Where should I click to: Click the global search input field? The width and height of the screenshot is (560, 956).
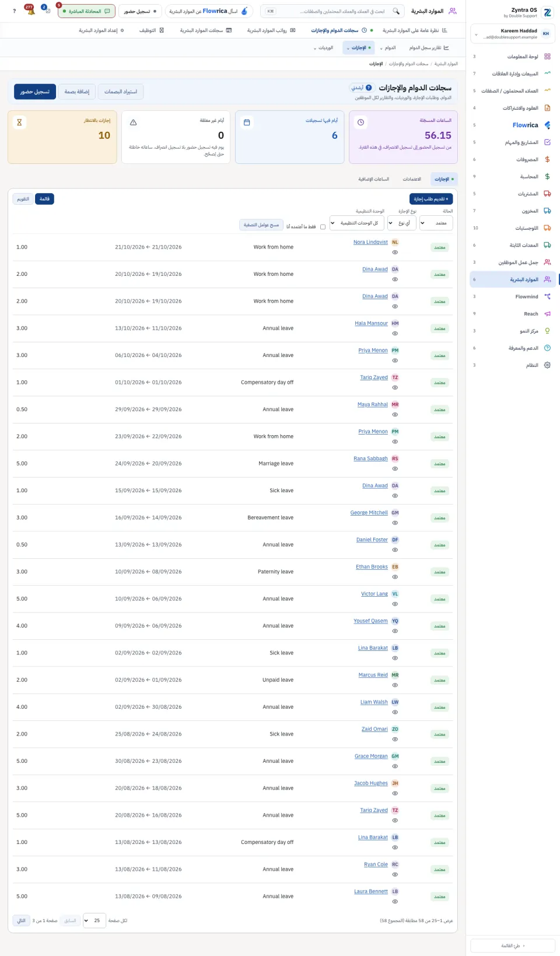pyautogui.click(x=332, y=11)
